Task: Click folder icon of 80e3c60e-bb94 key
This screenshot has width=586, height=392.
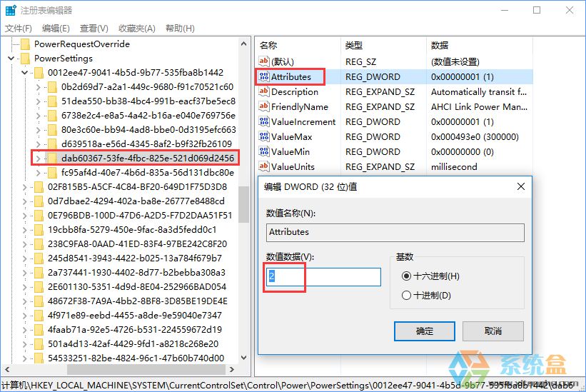Action: tap(52, 130)
